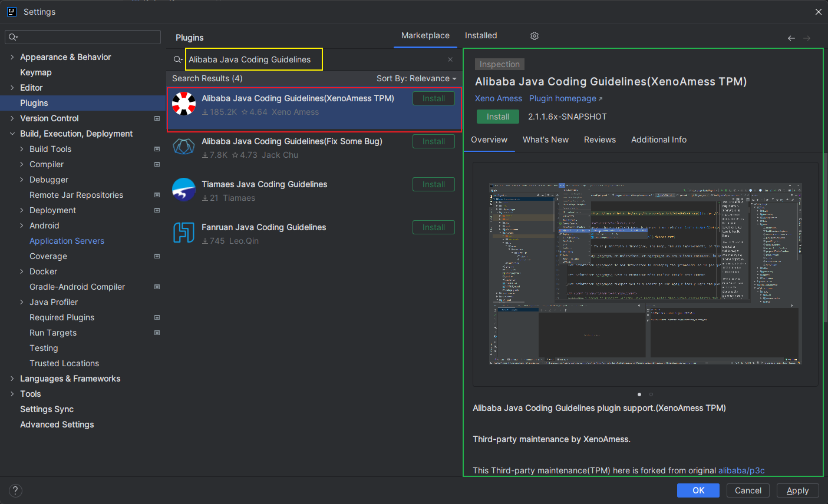Click project-level icon beside Required Plugins
Screen dimensions: 828x504
pyautogui.click(x=157, y=317)
